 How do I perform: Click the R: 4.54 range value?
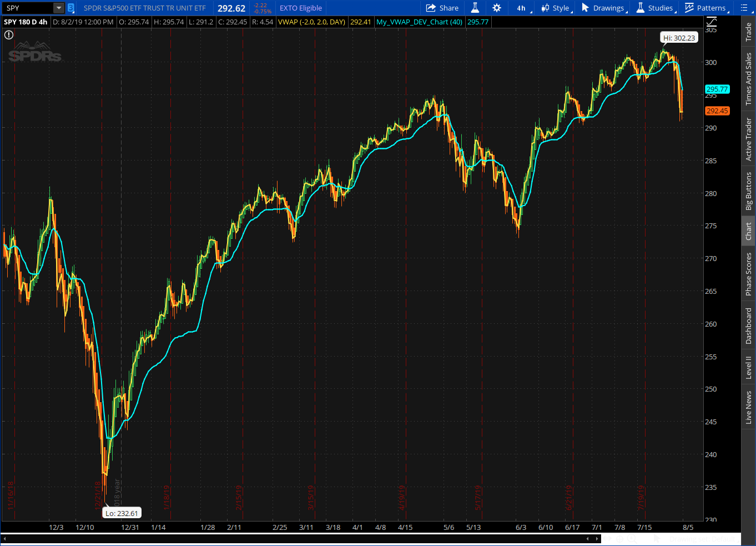[x=263, y=22]
